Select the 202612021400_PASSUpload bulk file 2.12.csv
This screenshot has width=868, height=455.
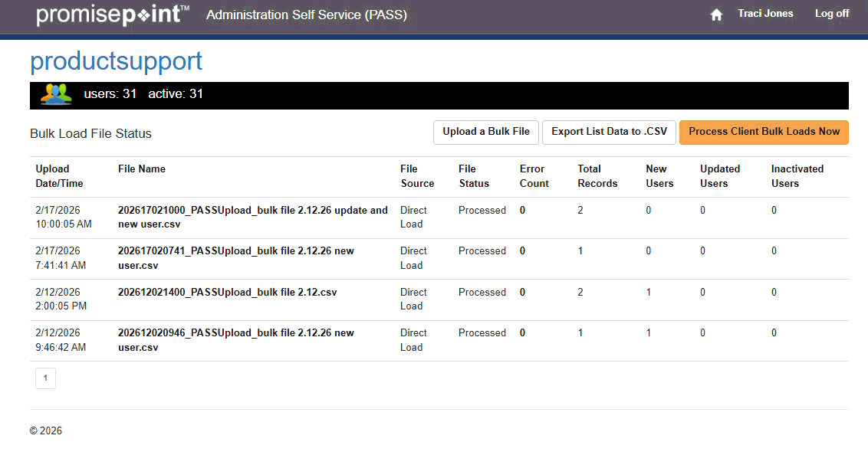227,293
